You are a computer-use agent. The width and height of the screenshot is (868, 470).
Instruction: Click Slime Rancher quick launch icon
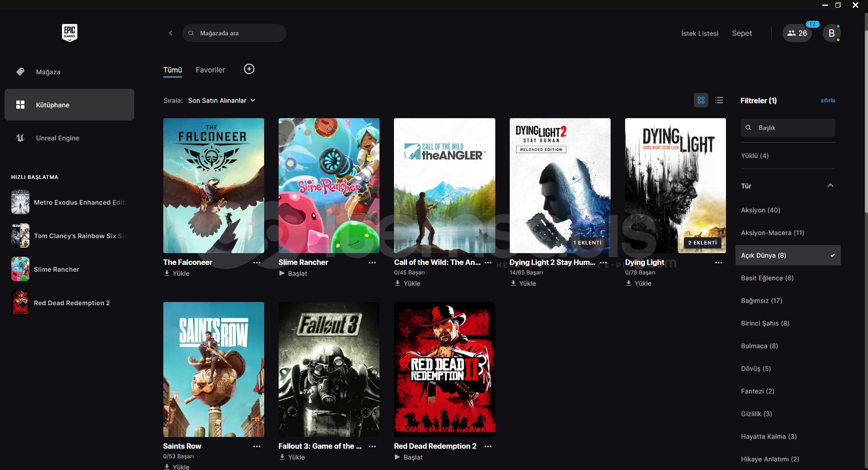[20, 269]
